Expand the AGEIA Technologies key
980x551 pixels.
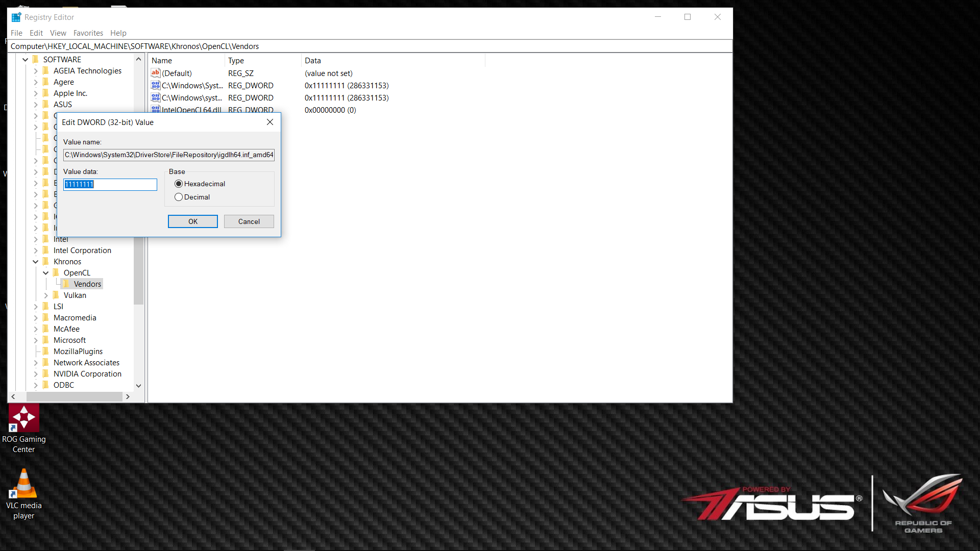pyautogui.click(x=36, y=71)
